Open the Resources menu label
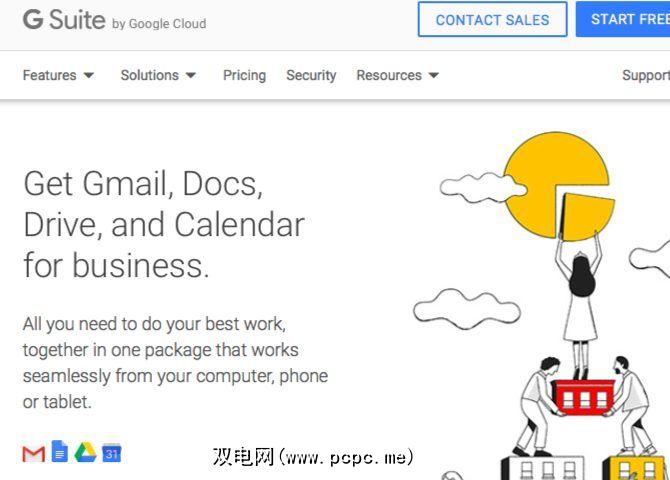670x480 pixels. (x=389, y=75)
